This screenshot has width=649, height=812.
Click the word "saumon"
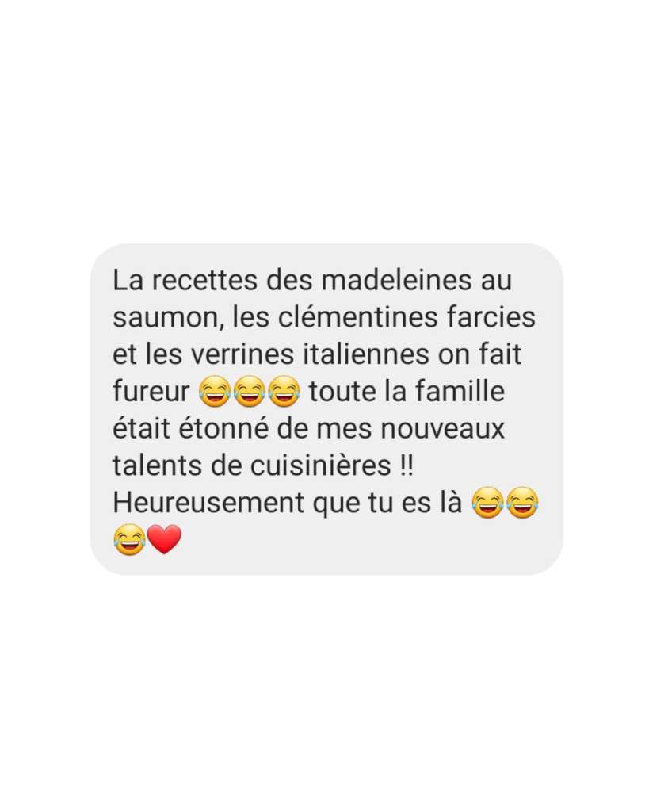(x=166, y=317)
